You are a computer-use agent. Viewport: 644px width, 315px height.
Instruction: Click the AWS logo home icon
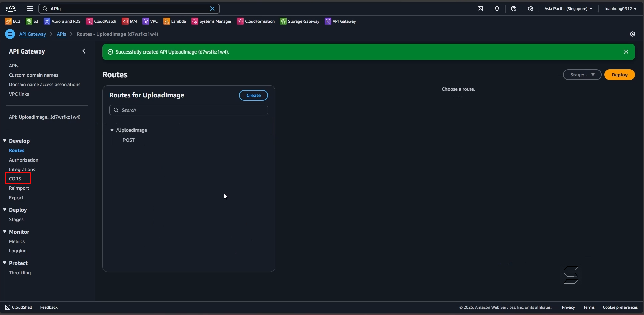tap(11, 8)
